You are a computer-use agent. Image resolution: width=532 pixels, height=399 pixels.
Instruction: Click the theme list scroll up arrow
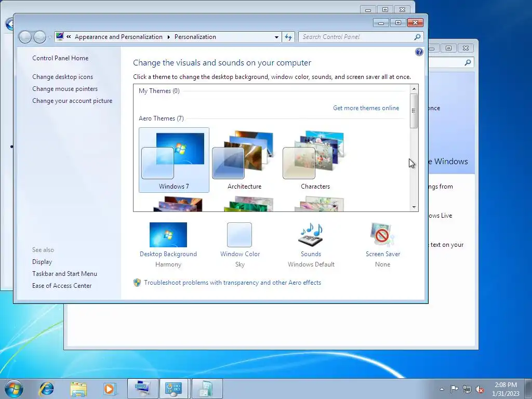(414, 89)
